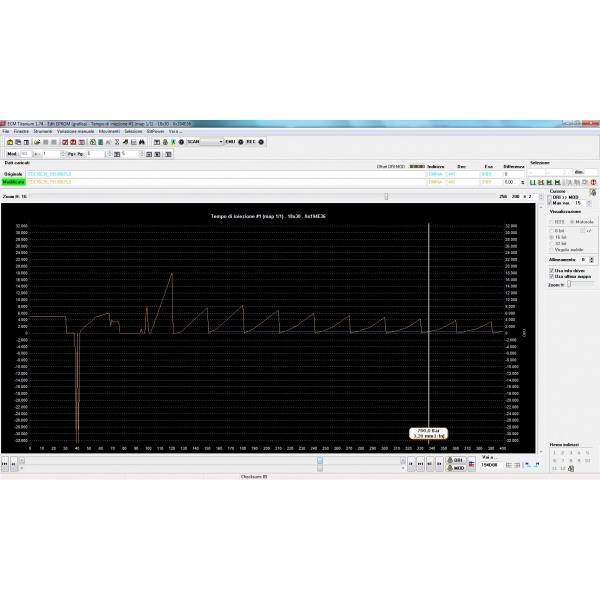Toggle Usa ultima mappa checkbox
The width and height of the screenshot is (600, 600).
pyautogui.click(x=551, y=276)
